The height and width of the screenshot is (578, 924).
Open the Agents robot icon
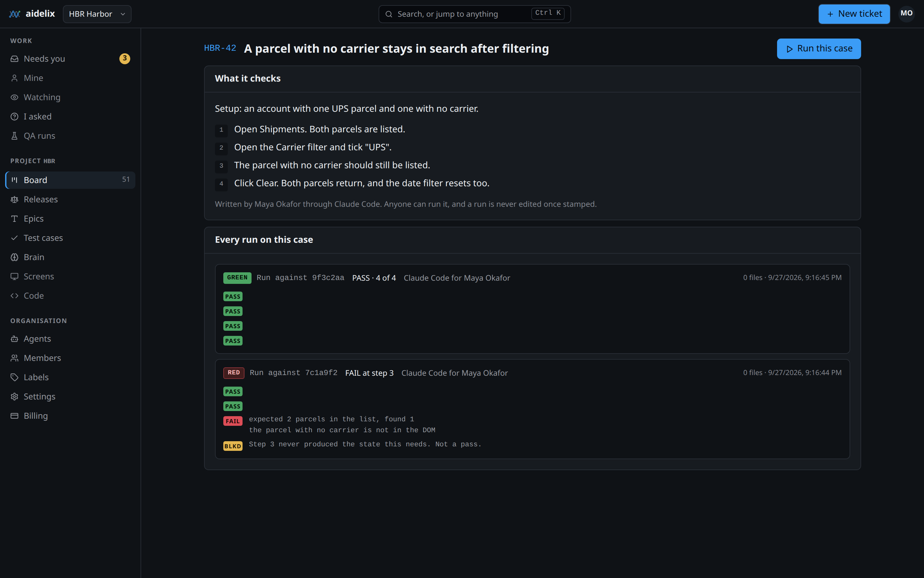pos(14,339)
